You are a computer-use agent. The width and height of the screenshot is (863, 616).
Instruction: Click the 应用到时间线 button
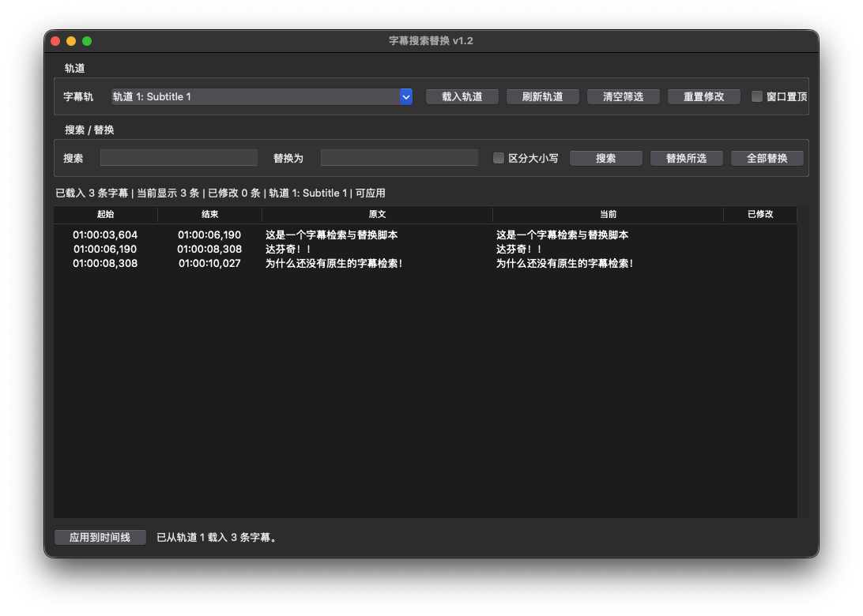pyautogui.click(x=100, y=537)
